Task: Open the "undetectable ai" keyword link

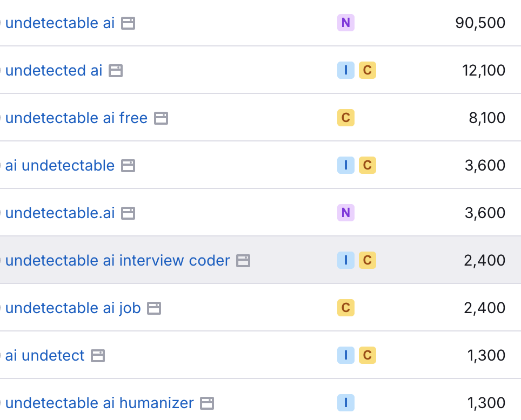Action: (x=61, y=23)
